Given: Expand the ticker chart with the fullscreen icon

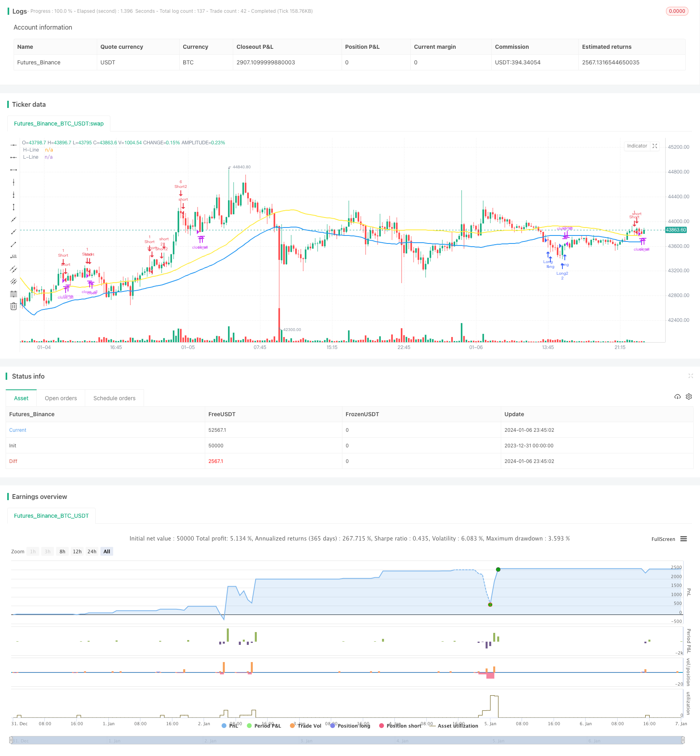Looking at the screenshot, I should pos(655,146).
